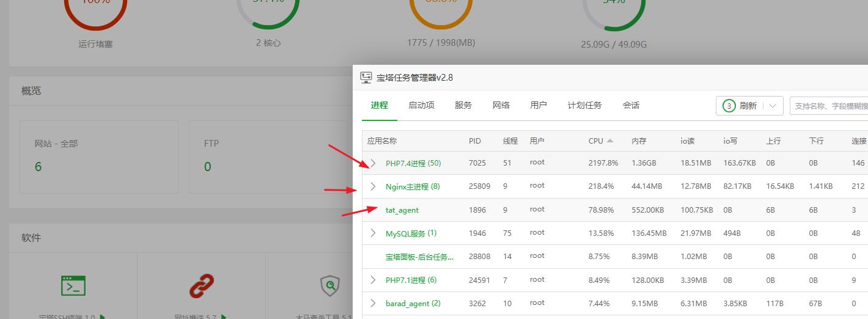
Task: Click the website count 6
Action: point(38,167)
